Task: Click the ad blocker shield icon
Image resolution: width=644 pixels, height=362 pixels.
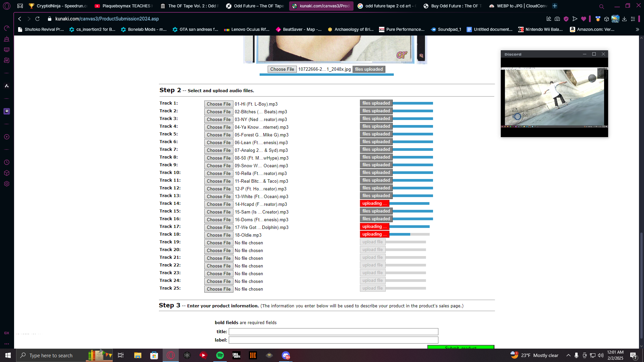Action: tap(566, 19)
